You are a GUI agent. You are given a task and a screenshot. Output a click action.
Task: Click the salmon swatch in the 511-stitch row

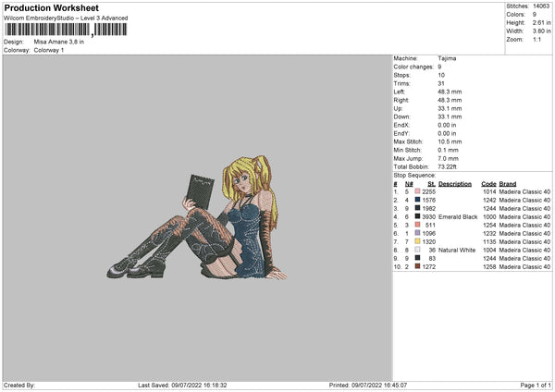[417, 225]
